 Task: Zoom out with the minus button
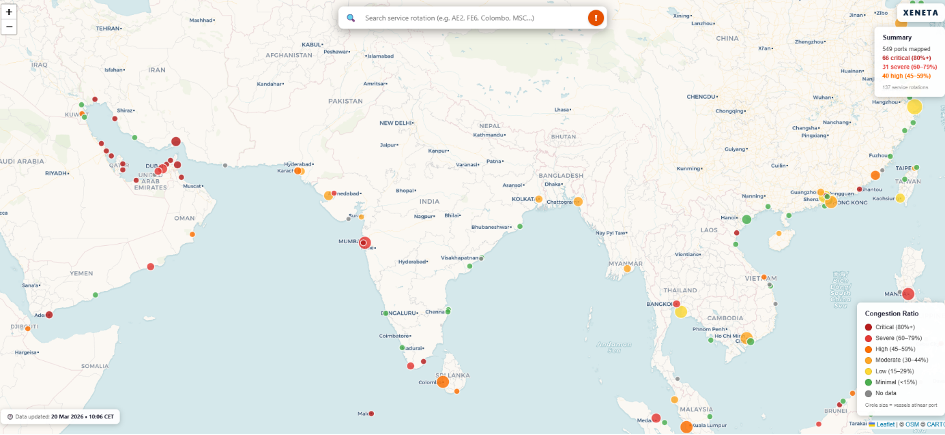click(8, 27)
